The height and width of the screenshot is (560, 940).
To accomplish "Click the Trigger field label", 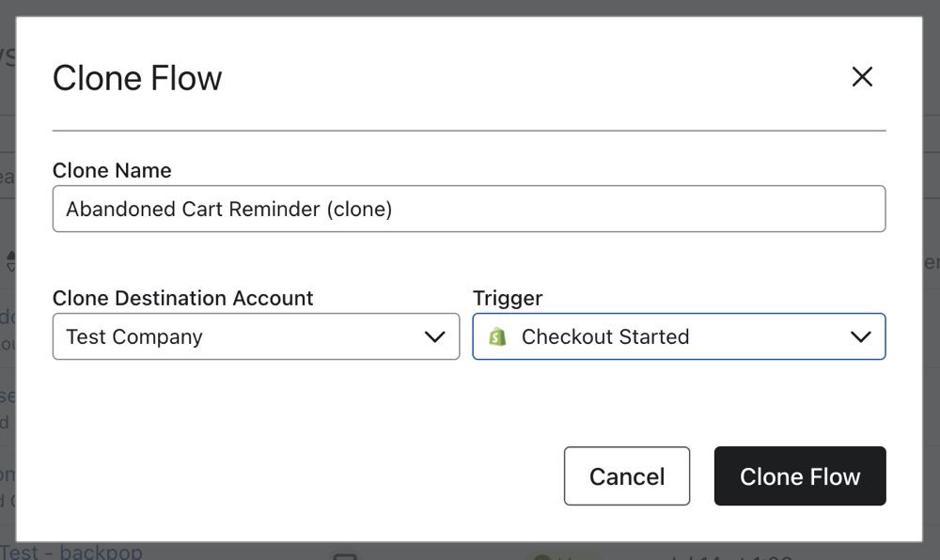I will [x=507, y=298].
